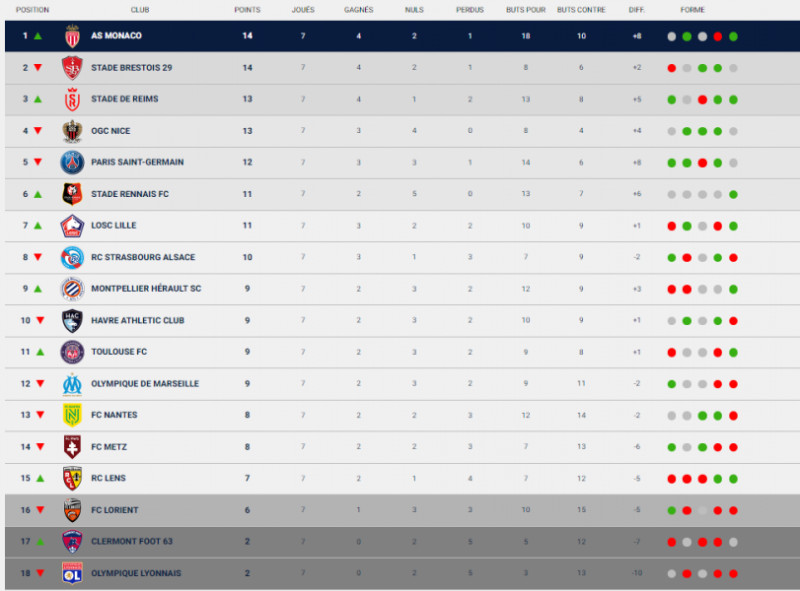The width and height of the screenshot is (800, 591).
Task: Click the HAVRE ATHLETIC CLUB name
Action: tap(138, 321)
